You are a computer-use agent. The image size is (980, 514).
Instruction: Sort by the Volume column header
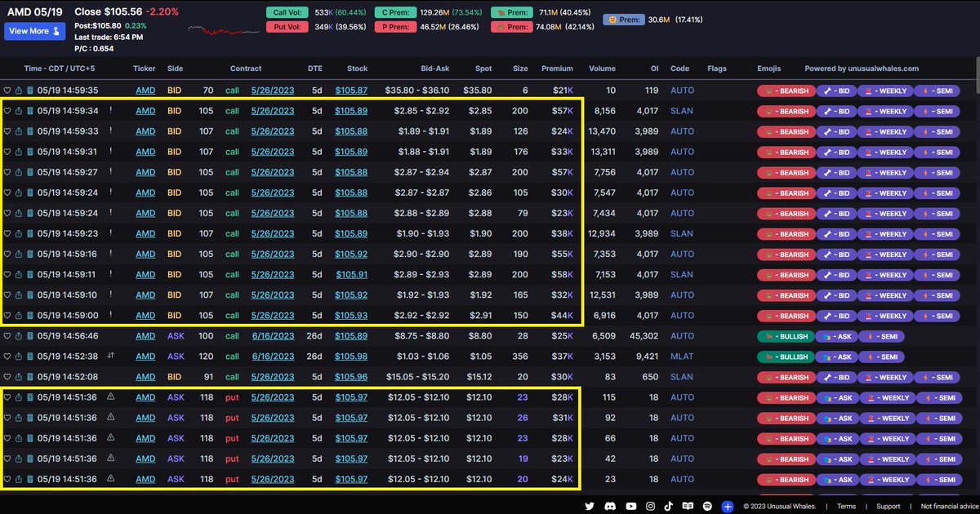603,69
